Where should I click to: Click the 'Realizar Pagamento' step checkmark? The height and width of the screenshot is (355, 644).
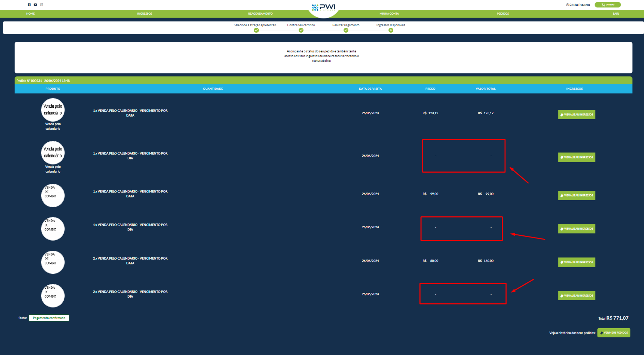tap(346, 30)
